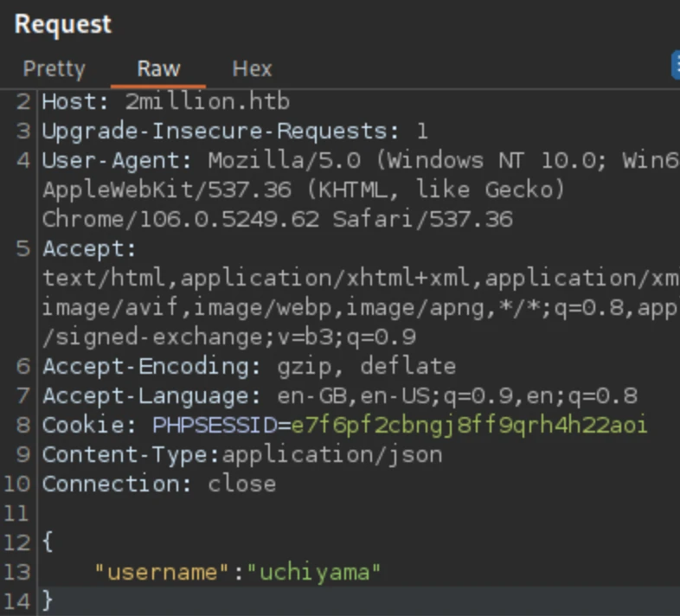
Task: Click line number 11 in the gutter
Action: 16,514
